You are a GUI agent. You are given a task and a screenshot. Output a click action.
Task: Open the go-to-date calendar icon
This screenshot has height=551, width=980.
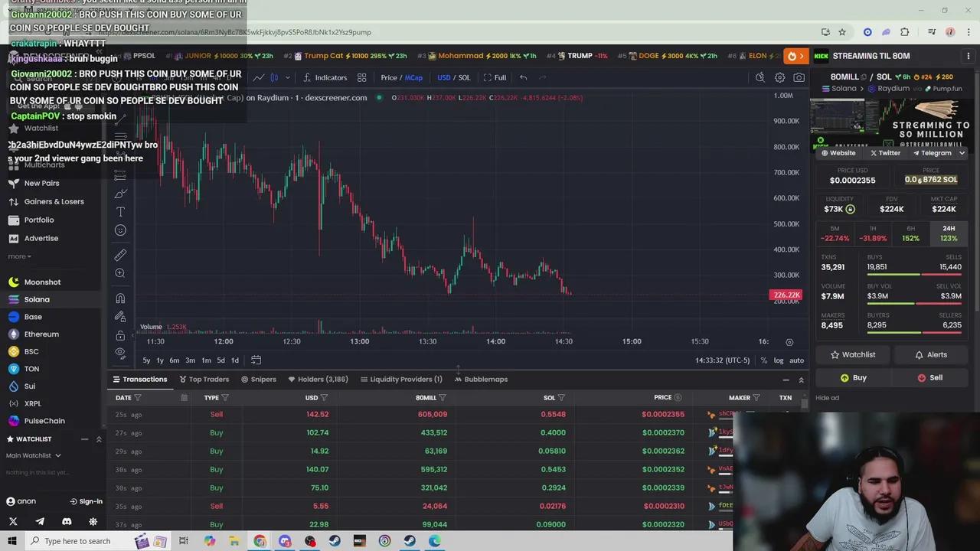click(256, 360)
